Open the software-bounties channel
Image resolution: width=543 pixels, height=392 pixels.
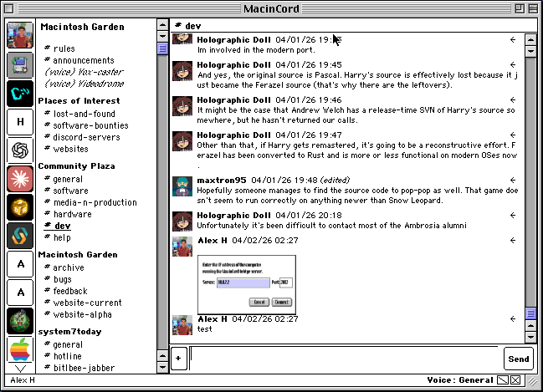(88, 125)
